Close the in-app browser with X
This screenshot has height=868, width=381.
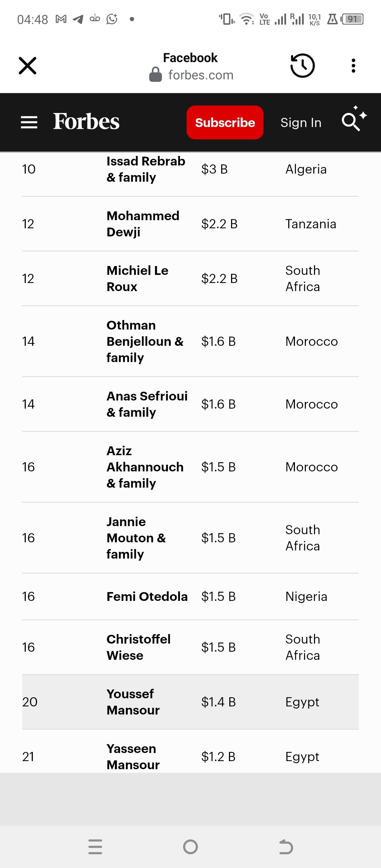click(x=28, y=66)
